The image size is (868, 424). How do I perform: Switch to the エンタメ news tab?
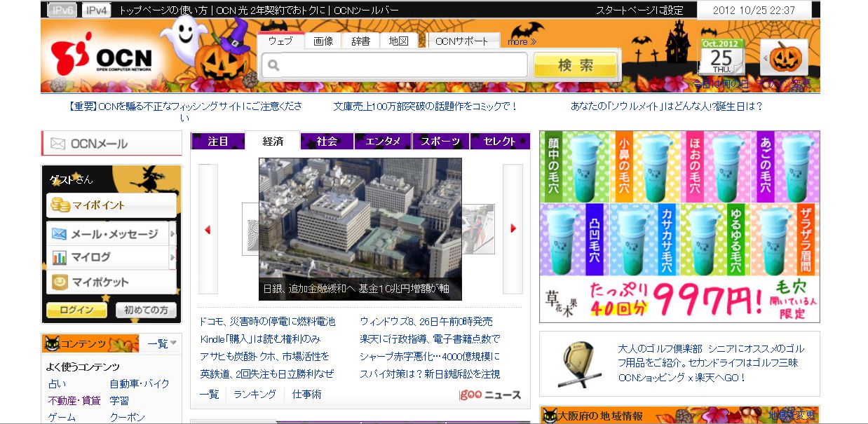[384, 141]
